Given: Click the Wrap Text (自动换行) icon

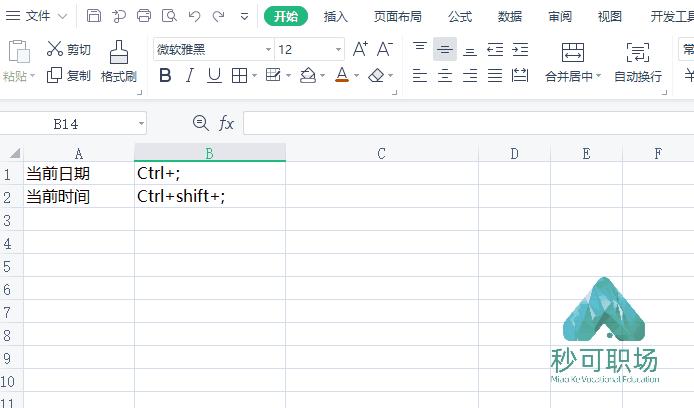Looking at the screenshot, I should (x=637, y=53).
